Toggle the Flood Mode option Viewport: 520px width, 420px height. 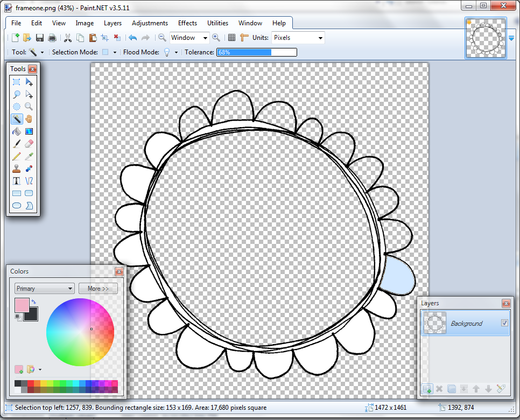point(166,52)
